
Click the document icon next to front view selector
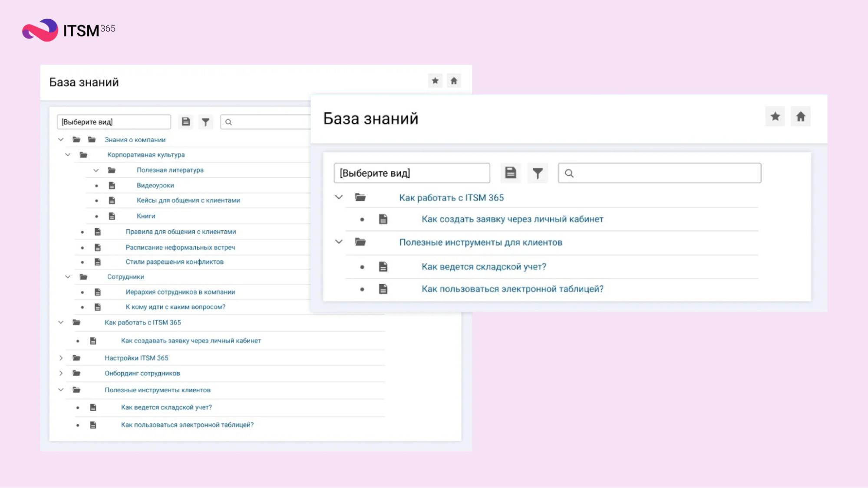pos(511,173)
